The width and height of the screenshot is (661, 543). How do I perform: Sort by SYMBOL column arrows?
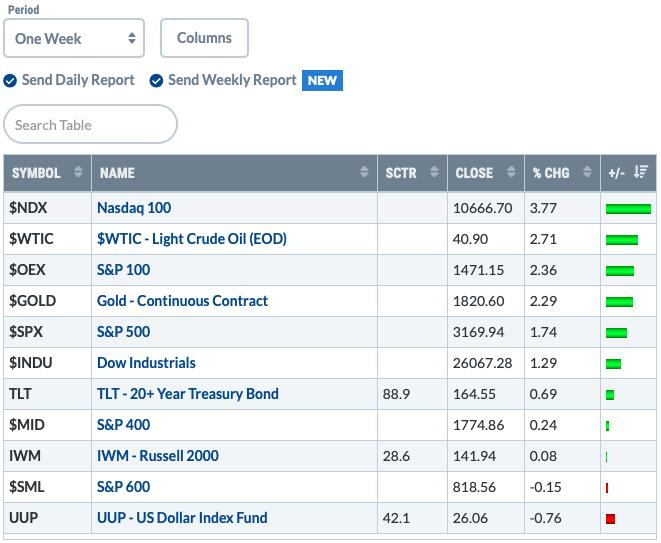click(78, 172)
